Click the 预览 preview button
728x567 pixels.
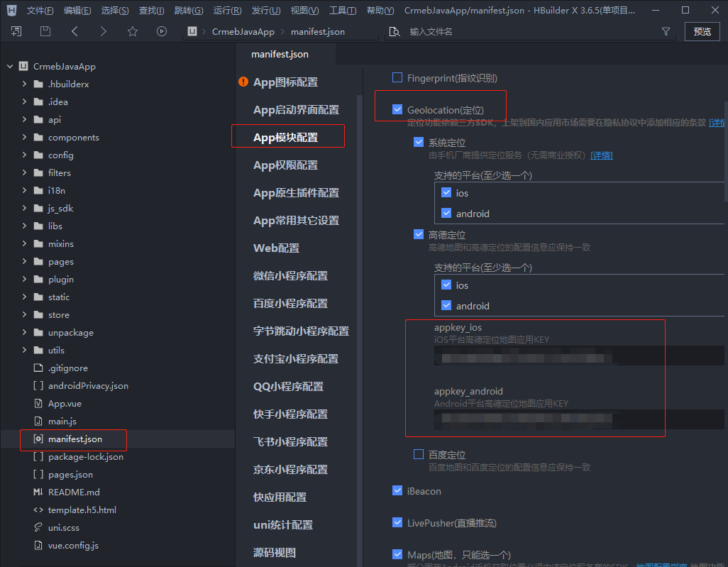click(702, 31)
